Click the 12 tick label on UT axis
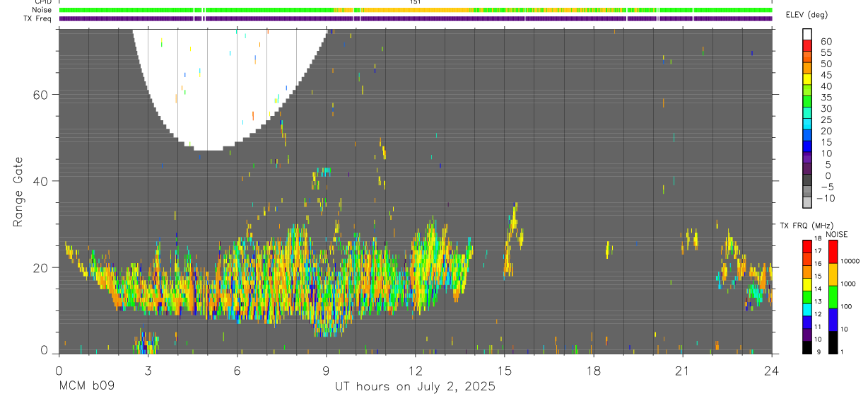Image resolution: width=868 pixels, height=401 pixels. (415, 371)
